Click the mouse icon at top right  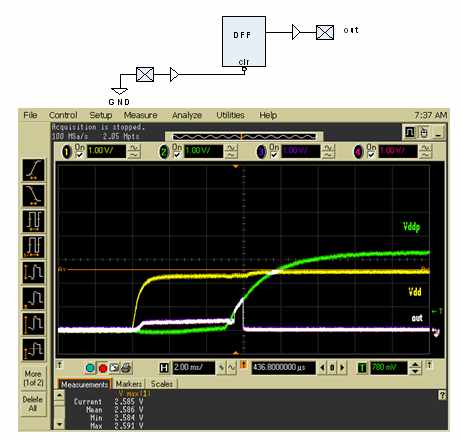click(x=424, y=132)
